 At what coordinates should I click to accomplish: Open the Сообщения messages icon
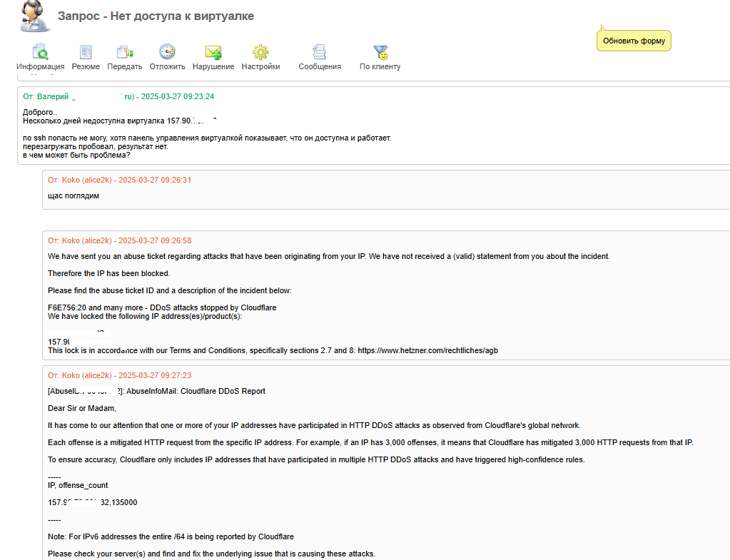[x=320, y=52]
